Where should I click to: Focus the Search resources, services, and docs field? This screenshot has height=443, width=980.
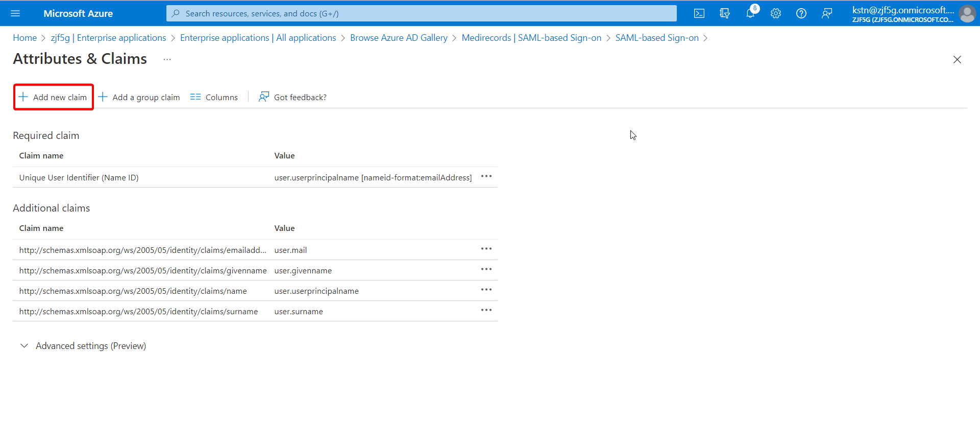point(422,13)
